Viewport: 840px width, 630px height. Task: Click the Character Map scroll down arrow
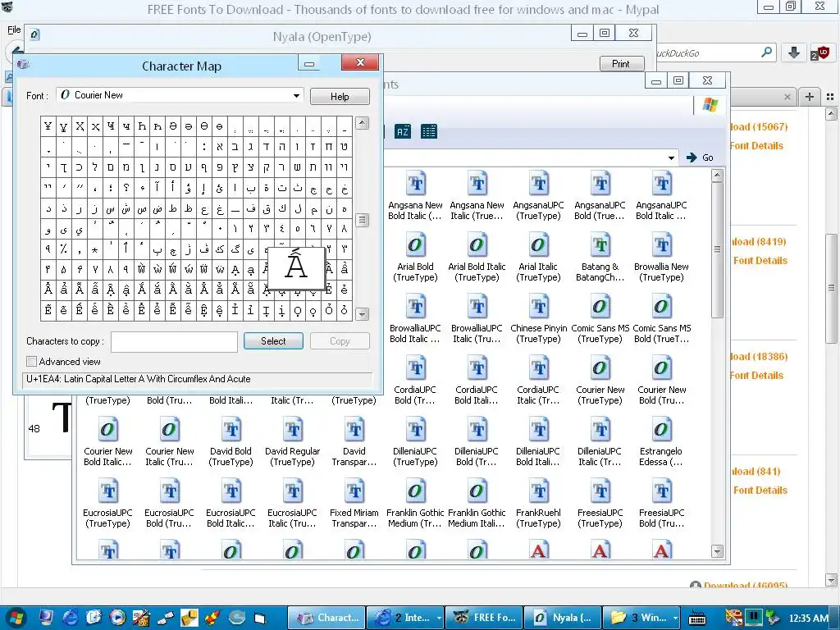[362, 314]
